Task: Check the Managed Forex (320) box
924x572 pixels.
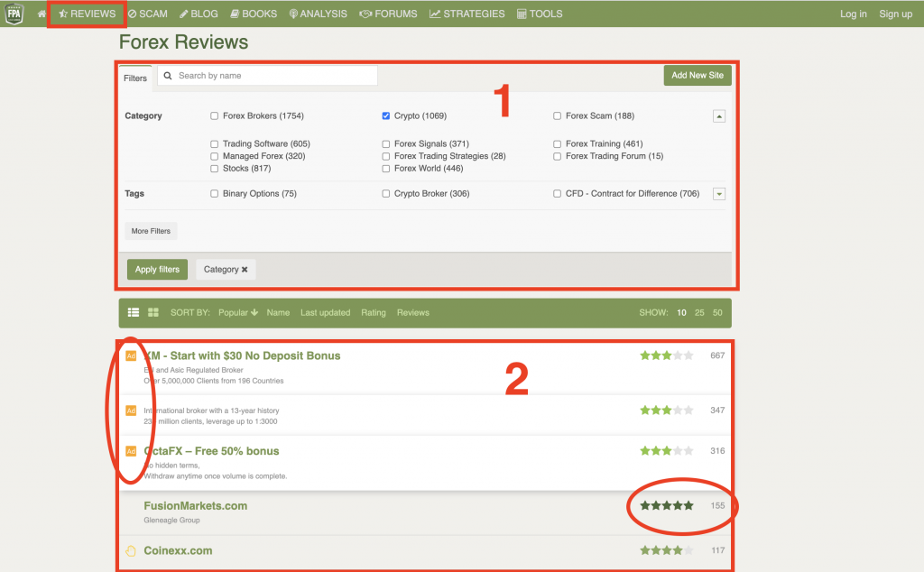Action: coord(215,156)
